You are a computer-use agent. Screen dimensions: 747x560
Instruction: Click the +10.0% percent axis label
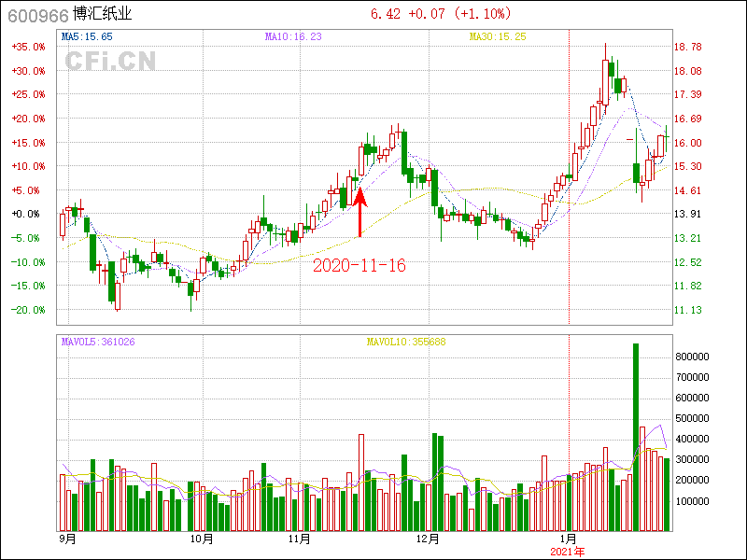pos(29,167)
